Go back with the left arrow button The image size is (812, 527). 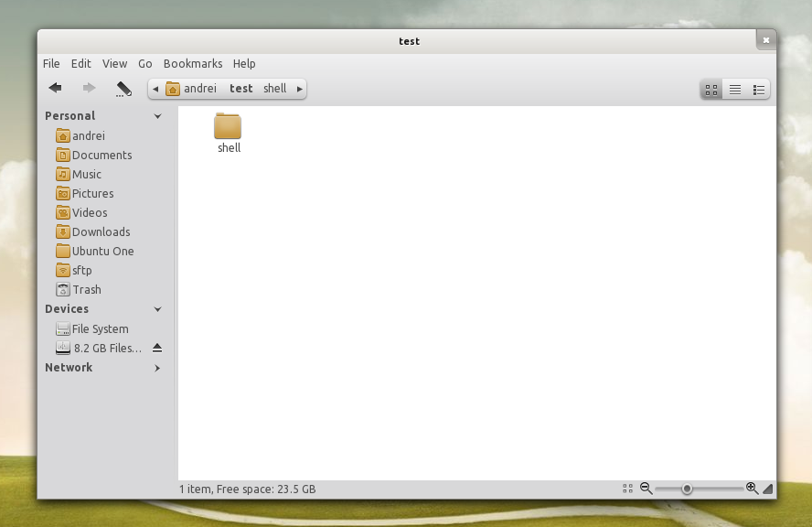click(56, 88)
